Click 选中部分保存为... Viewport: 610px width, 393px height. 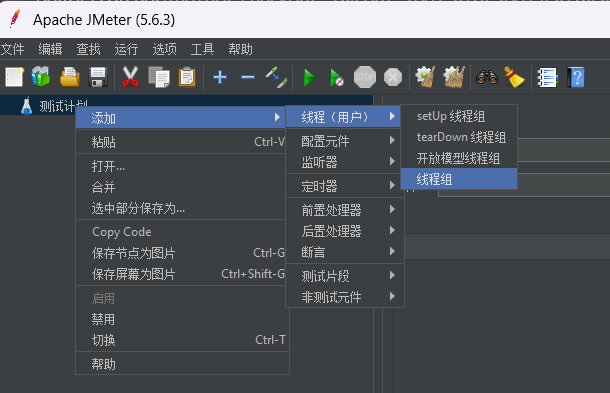(181, 208)
